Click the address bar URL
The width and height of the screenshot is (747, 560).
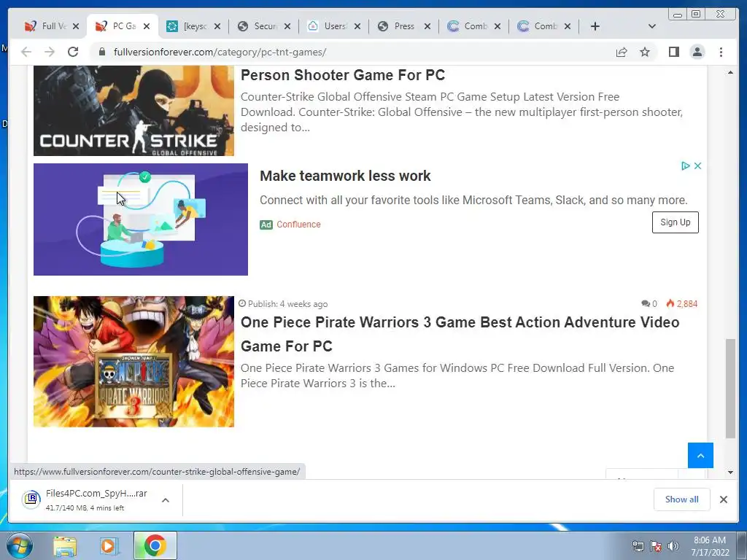click(220, 52)
